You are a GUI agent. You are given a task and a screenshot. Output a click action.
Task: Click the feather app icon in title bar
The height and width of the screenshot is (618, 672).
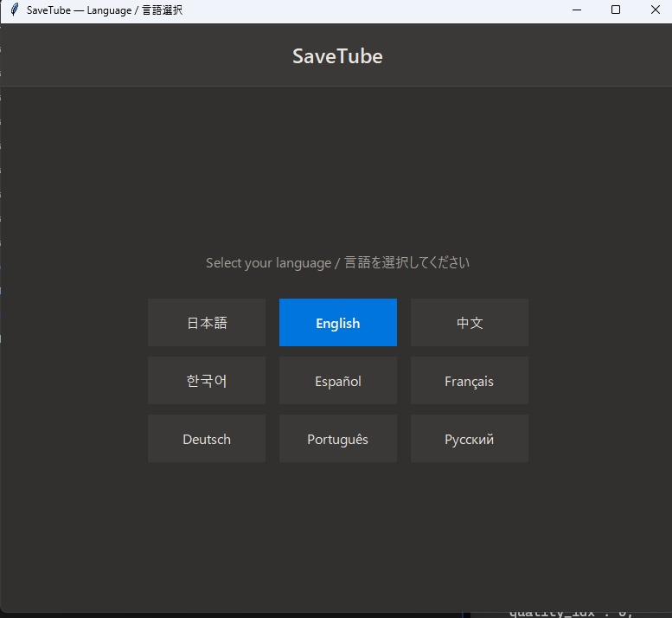pos(14,10)
